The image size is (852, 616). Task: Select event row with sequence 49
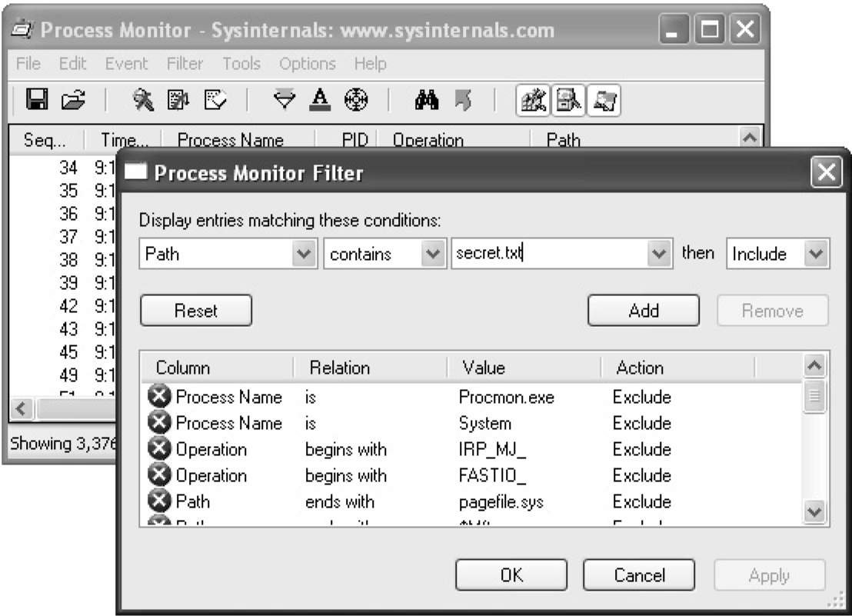[63, 375]
